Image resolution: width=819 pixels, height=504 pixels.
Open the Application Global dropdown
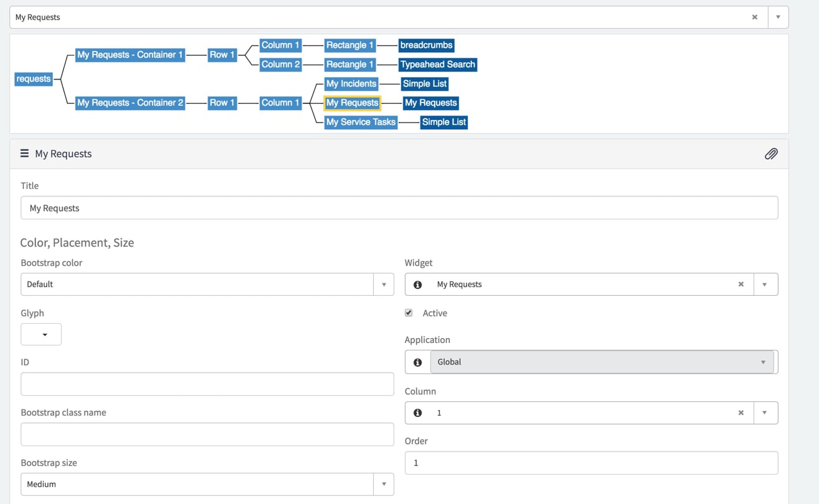pos(601,362)
